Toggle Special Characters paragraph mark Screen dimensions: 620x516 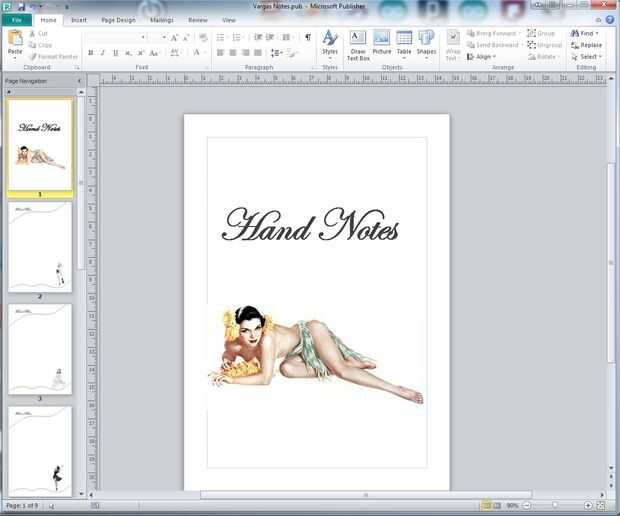[x=308, y=37]
